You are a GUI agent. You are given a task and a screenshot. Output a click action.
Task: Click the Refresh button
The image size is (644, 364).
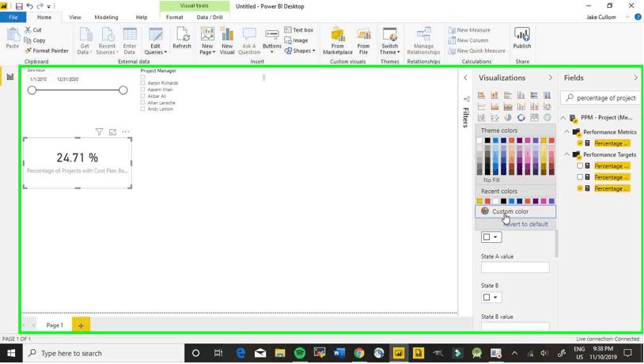pos(182,38)
